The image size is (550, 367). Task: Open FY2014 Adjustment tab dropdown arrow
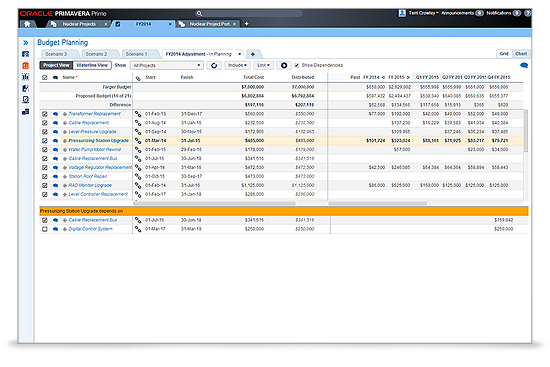(240, 54)
